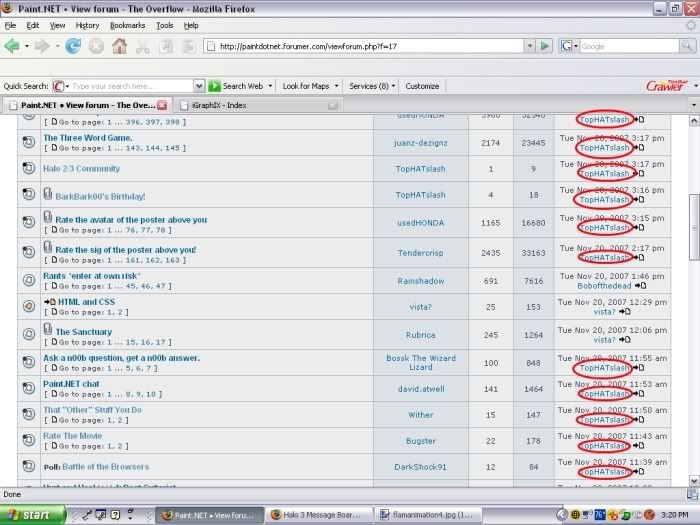This screenshot has height=525, width=700.
Task: Click the green Go arrow beside URL
Action: point(545,46)
